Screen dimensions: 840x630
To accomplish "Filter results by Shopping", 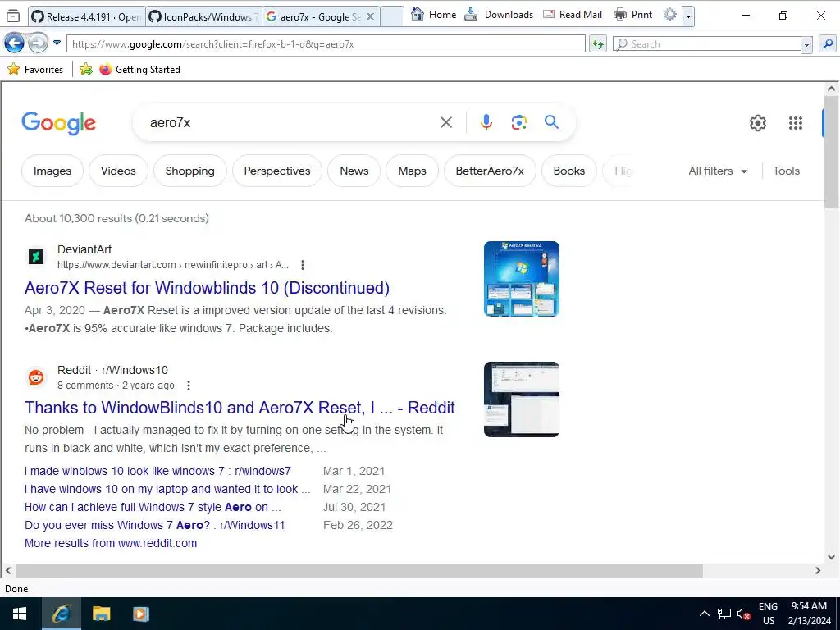I will pyautogui.click(x=190, y=171).
